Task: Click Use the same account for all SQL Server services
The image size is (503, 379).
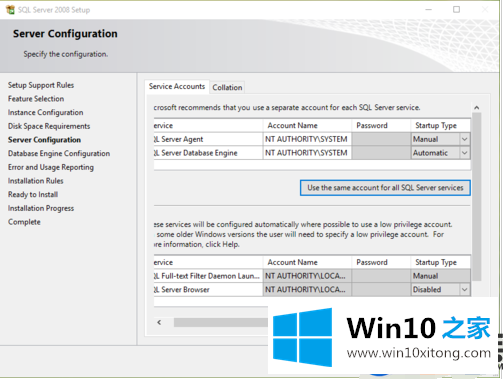Action: pyautogui.click(x=385, y=188)
